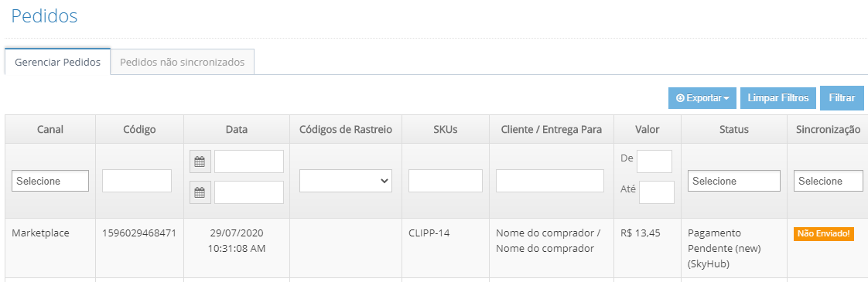This screenshot has width=868, height=282.
Task: Switch to Pedidos não sincronizados tab
Action: tap(182, 62)
